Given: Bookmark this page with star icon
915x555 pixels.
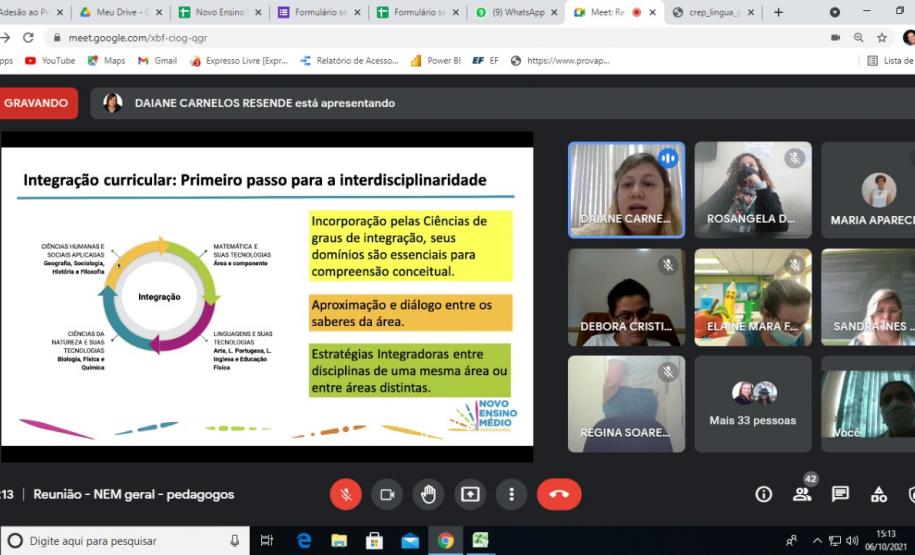Looking at the screenshot, I should click(x=882, y=37).
